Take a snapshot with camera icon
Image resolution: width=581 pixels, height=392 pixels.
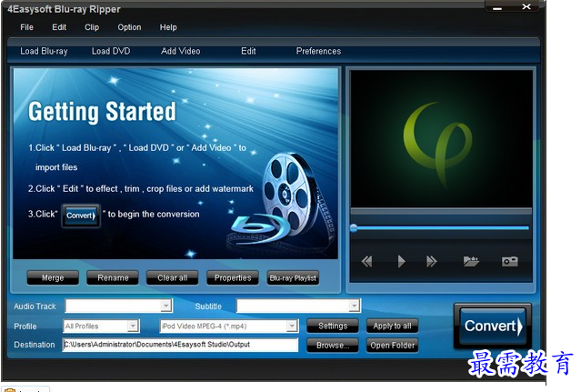(x=510, y=261)
